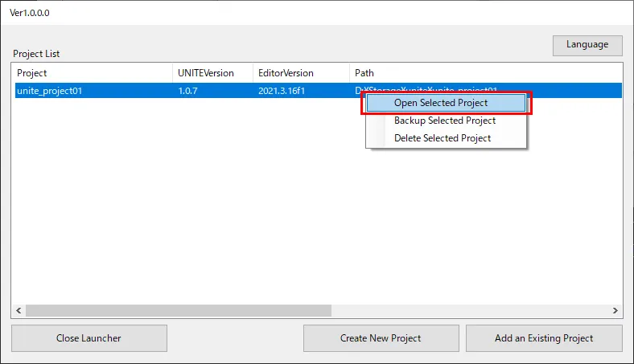Click the Close Launcher button
This screenshot has width=634, height=364.
(89, 338)
